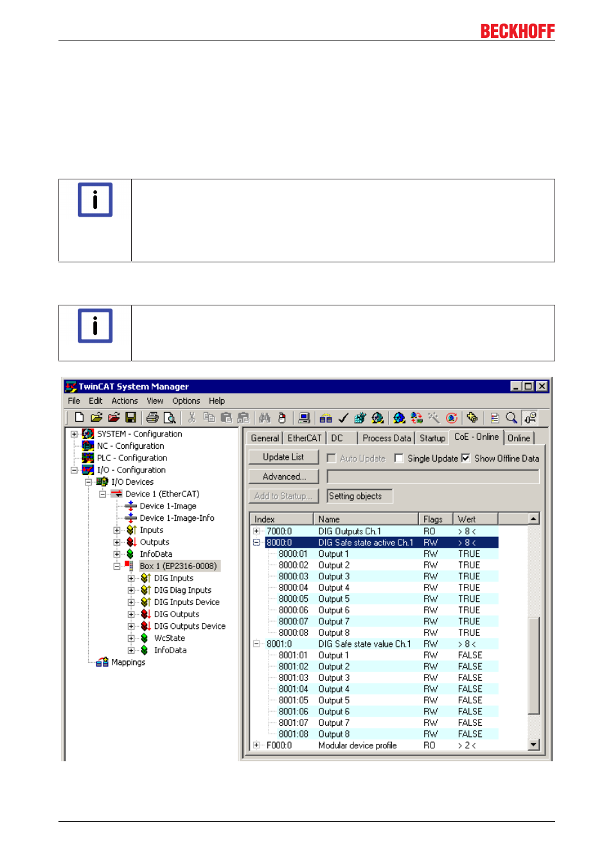Click the Print Preview toolbar icon

pos(170,418)
